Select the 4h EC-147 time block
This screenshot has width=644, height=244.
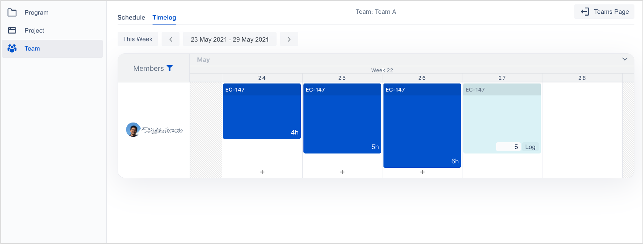(262, 113)
